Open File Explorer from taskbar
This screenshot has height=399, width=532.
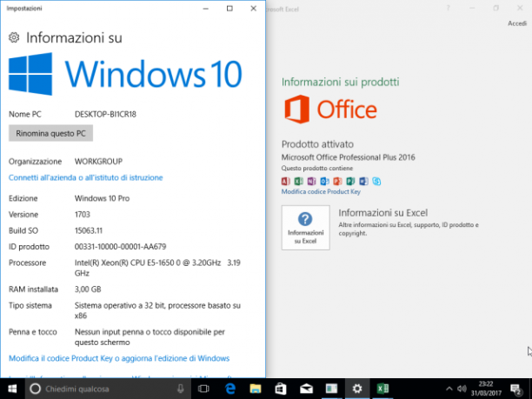256,389
